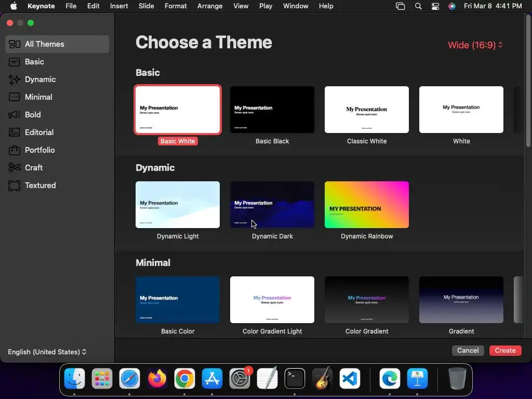Image resolution: width=532 pixels, height=399 pixels.
Task: Select the All Themes sidebar icon
Action: 14,44
